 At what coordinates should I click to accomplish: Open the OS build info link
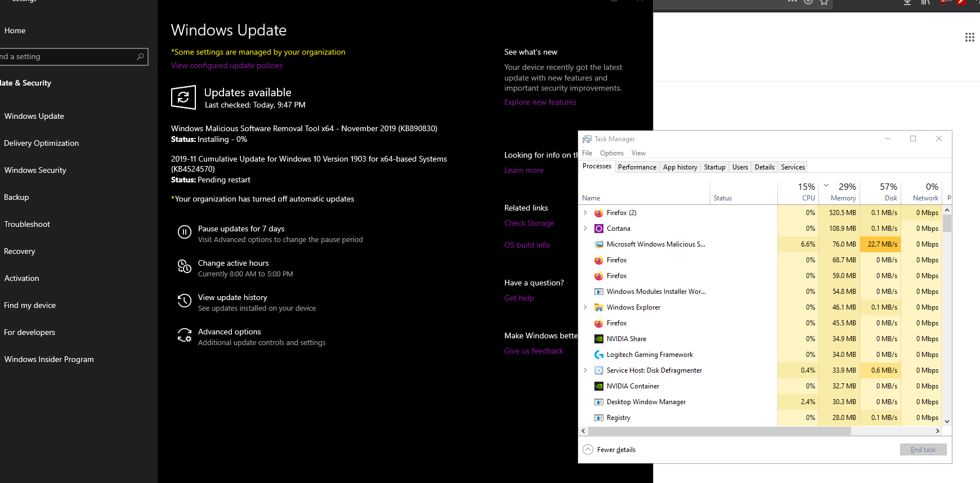pos(527,245)
